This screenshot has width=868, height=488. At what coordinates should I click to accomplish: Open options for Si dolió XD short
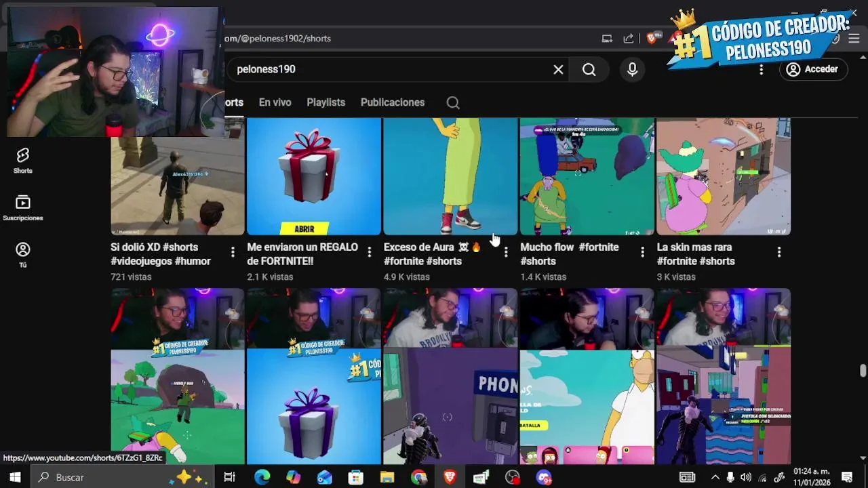coord(233,252)
